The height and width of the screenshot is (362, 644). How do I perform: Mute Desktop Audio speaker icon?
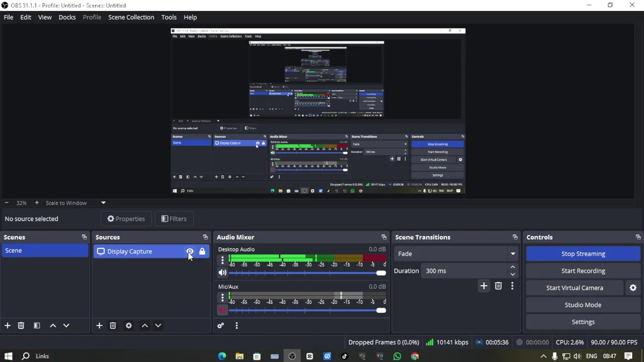click(222, 273)
